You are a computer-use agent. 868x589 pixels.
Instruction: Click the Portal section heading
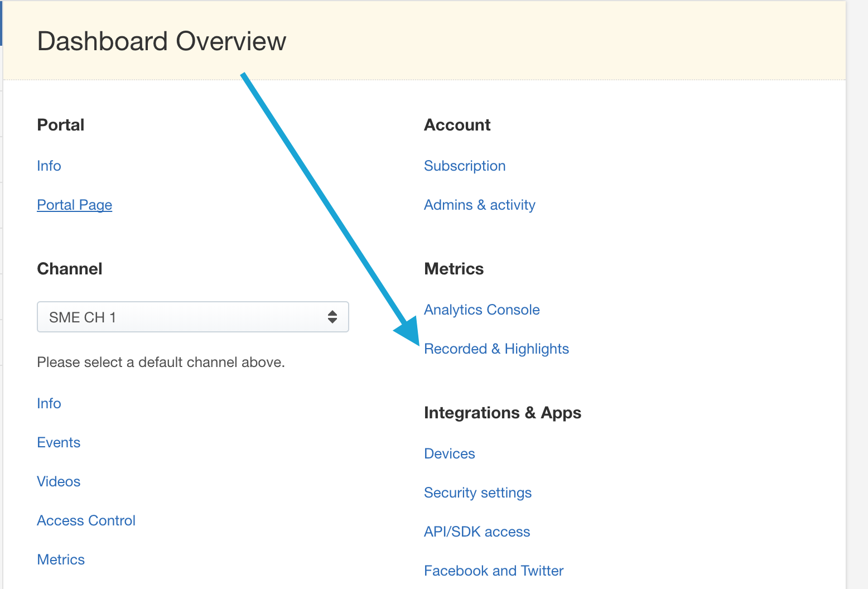pos(61,125)
